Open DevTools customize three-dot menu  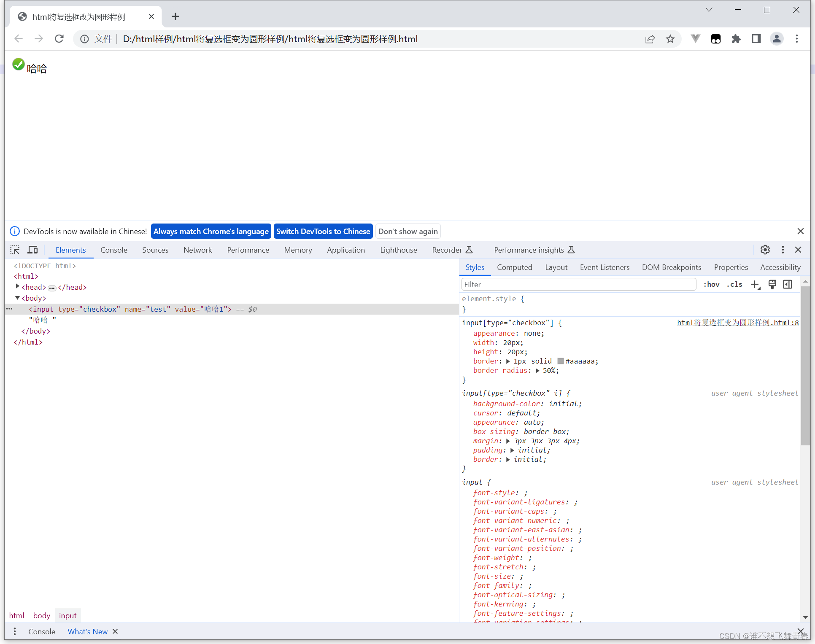click(783, 250)
